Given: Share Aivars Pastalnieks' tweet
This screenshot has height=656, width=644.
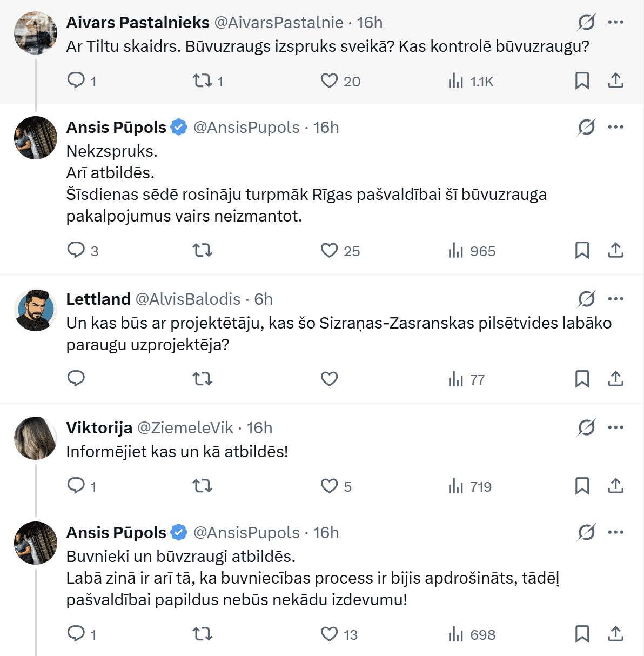Looking at the screenshot, I should point(615,81).
